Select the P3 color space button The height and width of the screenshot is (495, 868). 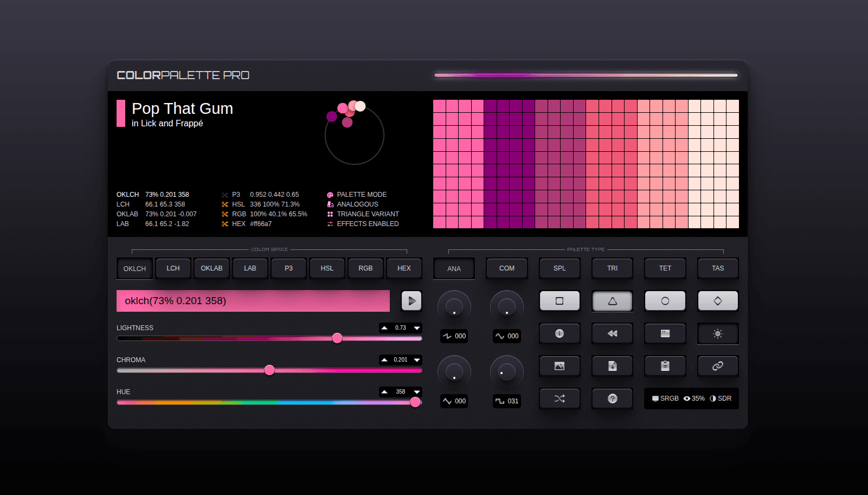pyautogui.click(x=288, y=268)
